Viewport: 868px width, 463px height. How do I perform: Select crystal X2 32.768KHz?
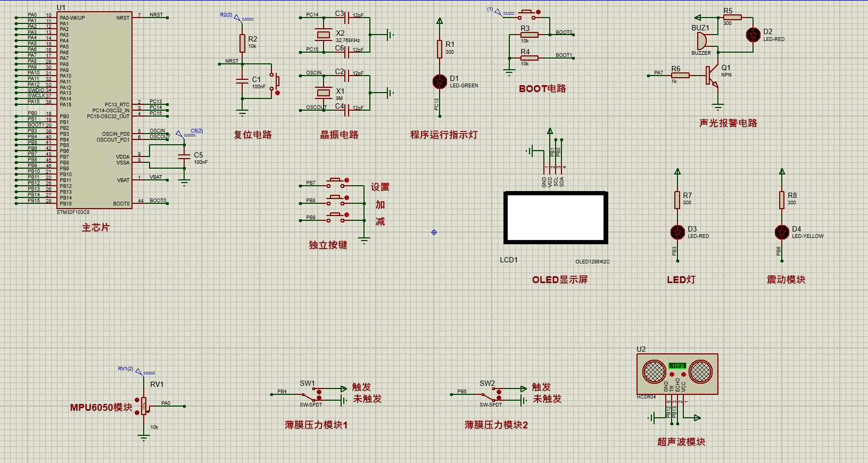pos(324,35)
